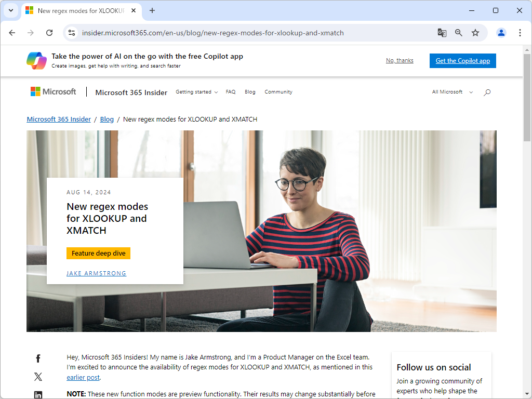Image resolution: width=532 pixels, height=399 pixels.
Task: Share article on X
Action: [38, 377]
